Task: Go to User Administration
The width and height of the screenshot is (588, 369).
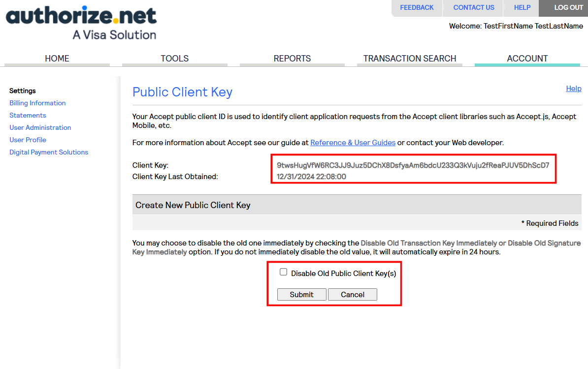Action: pos(40,128)
